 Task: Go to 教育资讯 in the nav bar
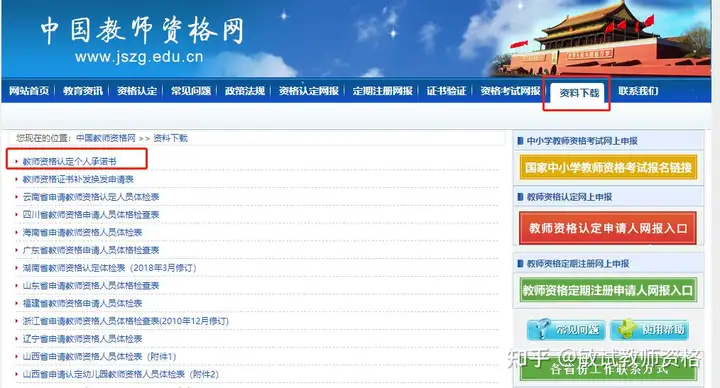click(83, 91)
